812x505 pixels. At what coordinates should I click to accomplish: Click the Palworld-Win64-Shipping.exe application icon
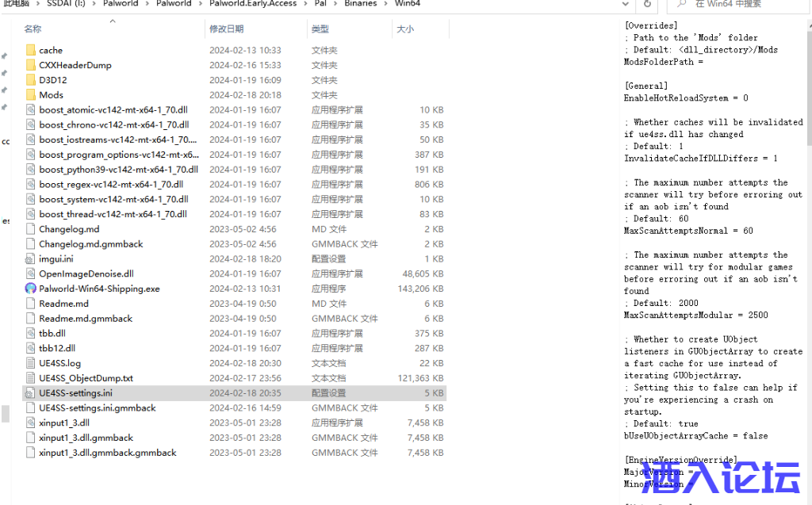click(x=31, y=289)
